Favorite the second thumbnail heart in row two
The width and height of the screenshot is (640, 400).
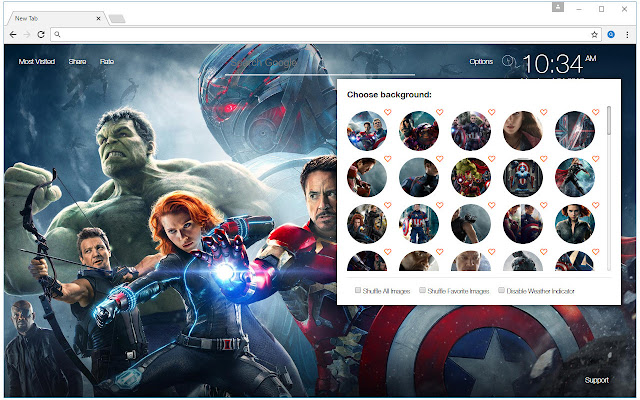[439, 158]
